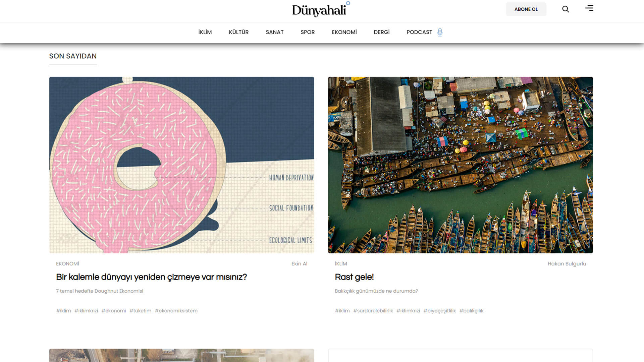Open the SPOR navigation item
The width and height of the screenshot is (644, 362).
(308, 32)
